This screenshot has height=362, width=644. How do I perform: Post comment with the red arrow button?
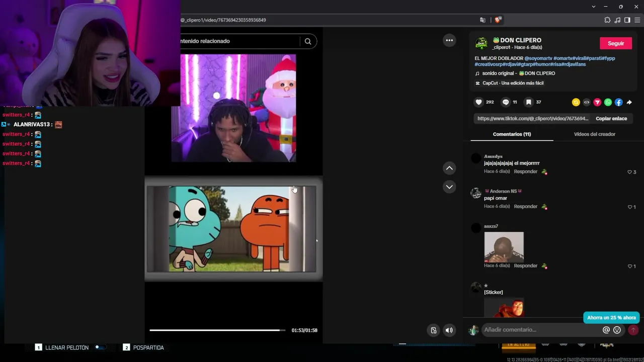633,330
